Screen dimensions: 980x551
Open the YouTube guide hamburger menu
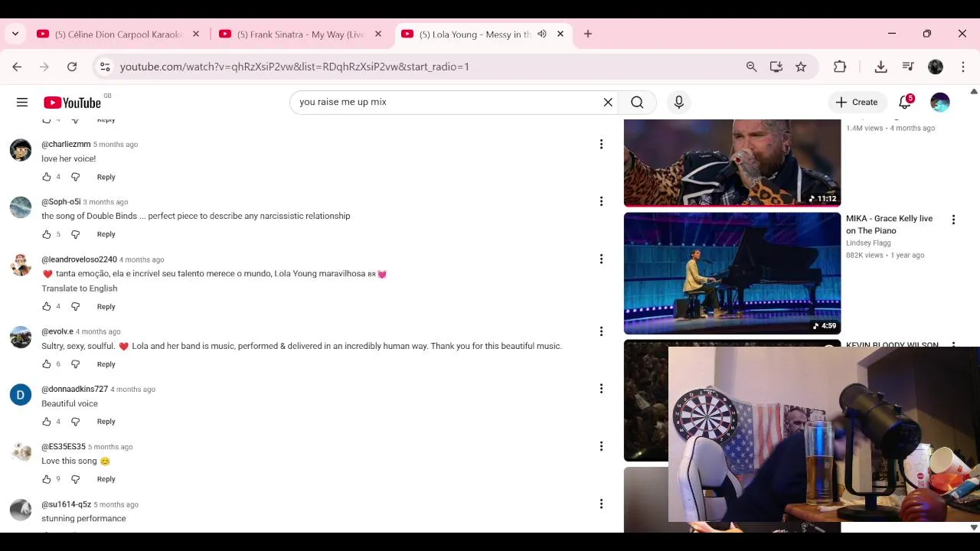coord(22,103)
